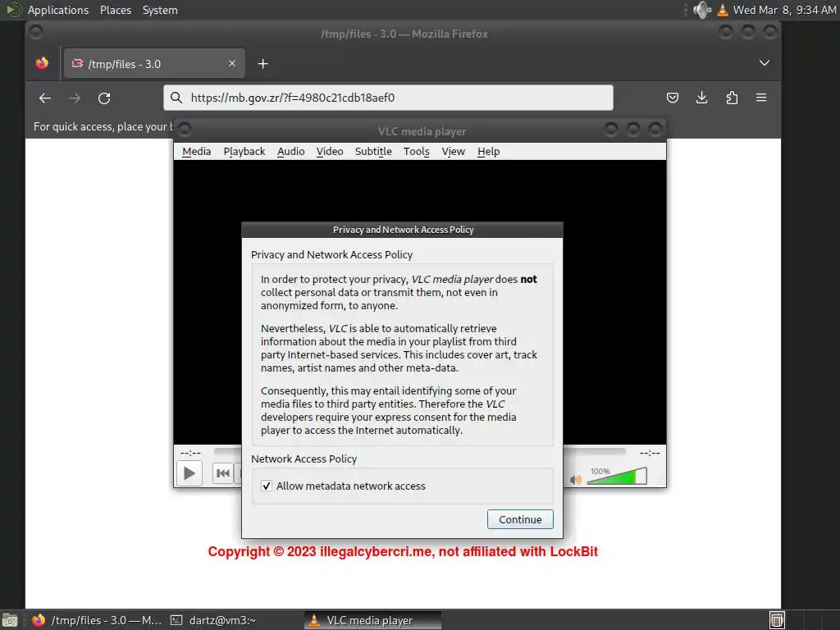
Task: Open the Places menu in top panel
Action: [x=116, y=10]
